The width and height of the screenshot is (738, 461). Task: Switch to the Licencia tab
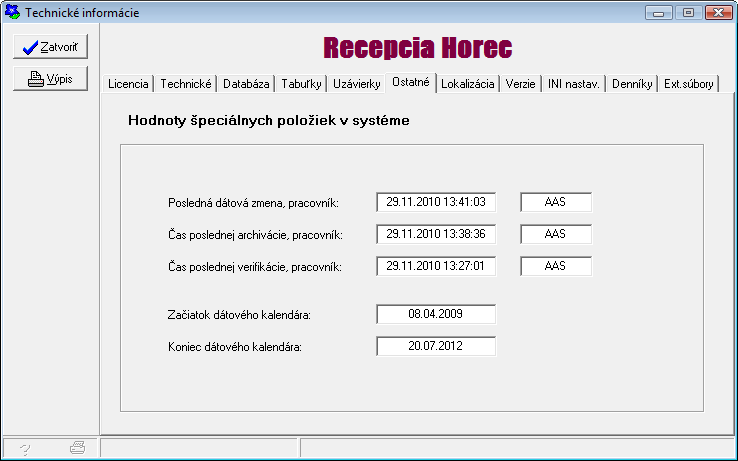point(128,85)
